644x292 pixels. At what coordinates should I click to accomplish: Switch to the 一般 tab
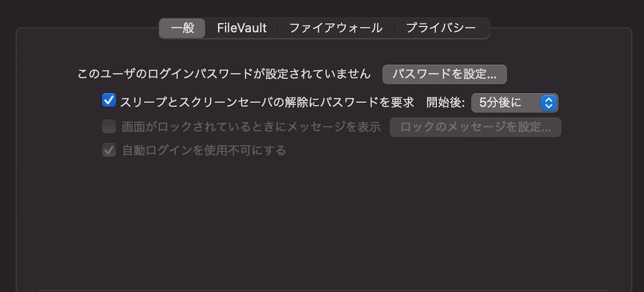tap(182, 28)
